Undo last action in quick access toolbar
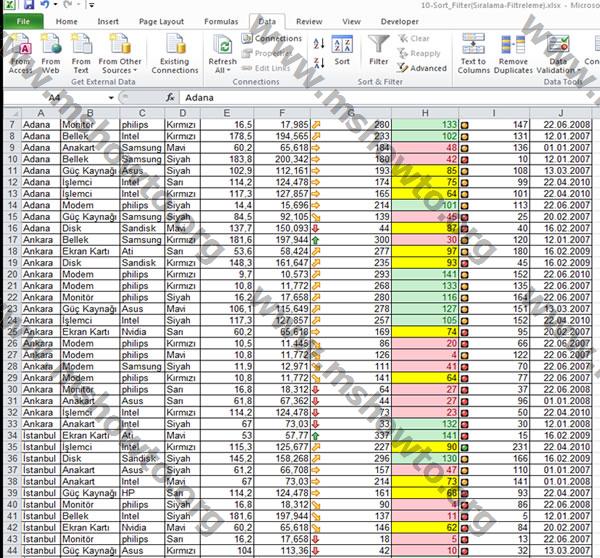The width and height of the screenshot is (600, 558). [x=45, y=5]
